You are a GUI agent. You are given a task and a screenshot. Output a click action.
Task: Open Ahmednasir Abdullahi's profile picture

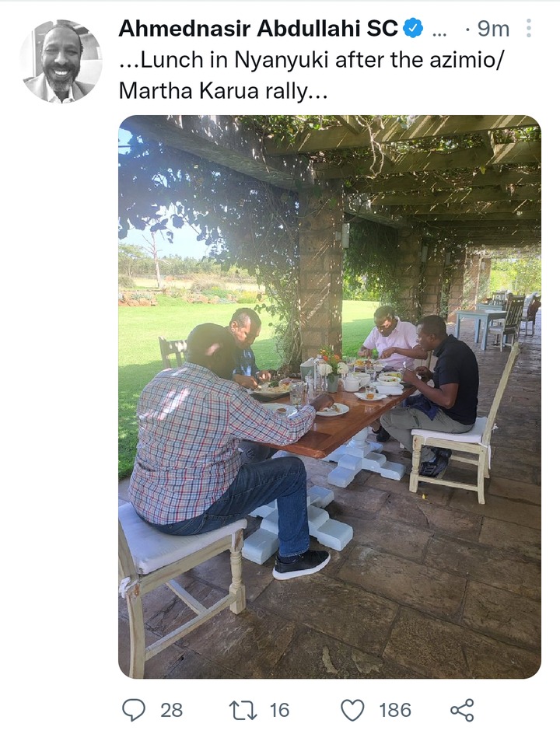pos(61,61)
